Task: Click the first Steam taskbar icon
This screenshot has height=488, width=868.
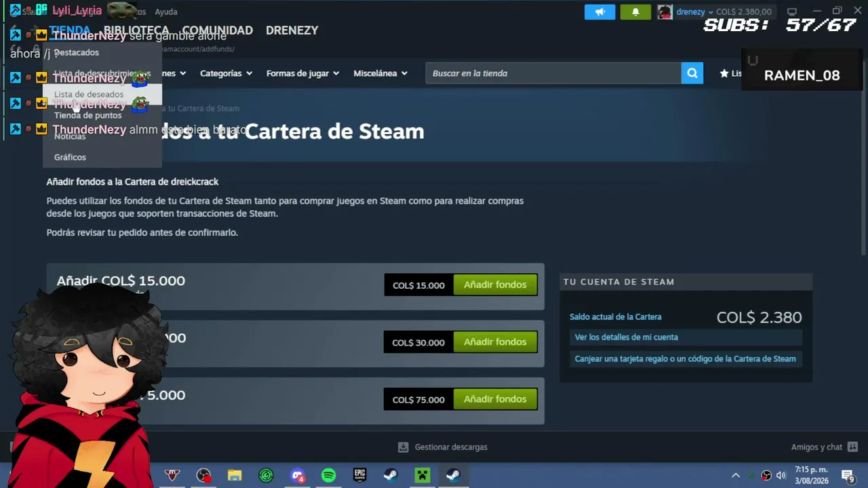Action: pyautogui.click(x=391, y=475)
